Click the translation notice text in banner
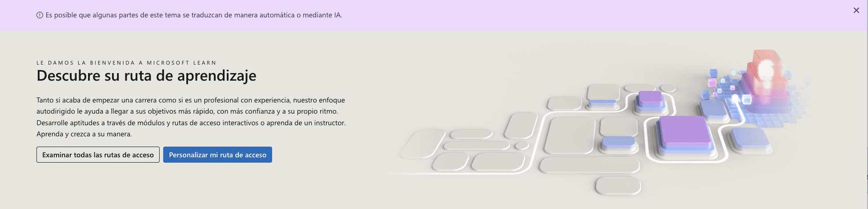Image resolution: width=868 pixels, height=209 pixels. pyautogui.click(x=194, y=15)
